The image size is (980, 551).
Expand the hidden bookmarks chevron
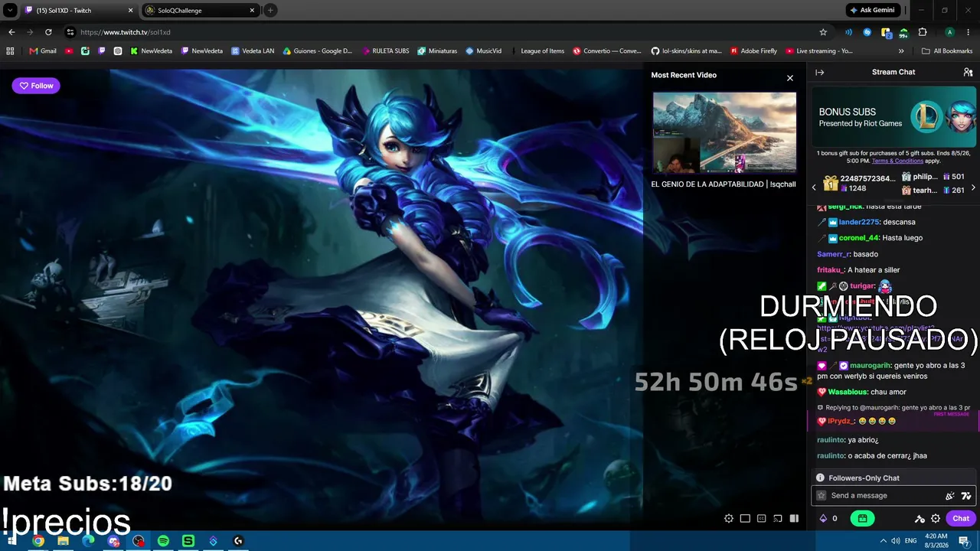[901, 51]
